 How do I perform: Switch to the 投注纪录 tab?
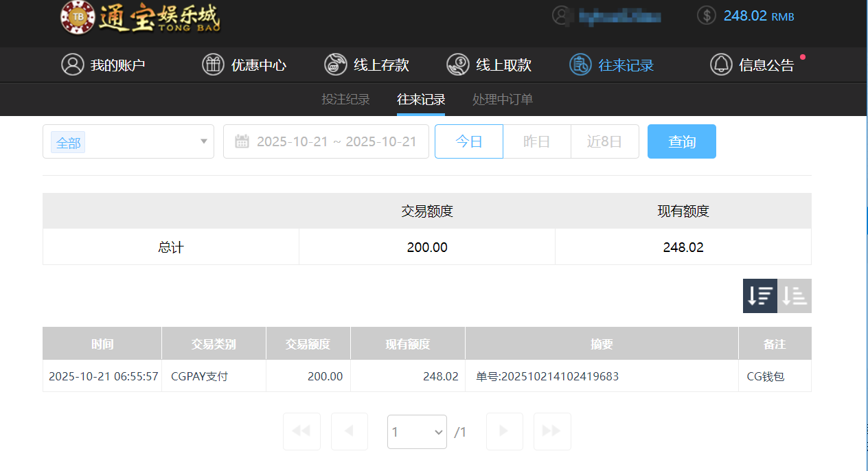coord(345,99)
